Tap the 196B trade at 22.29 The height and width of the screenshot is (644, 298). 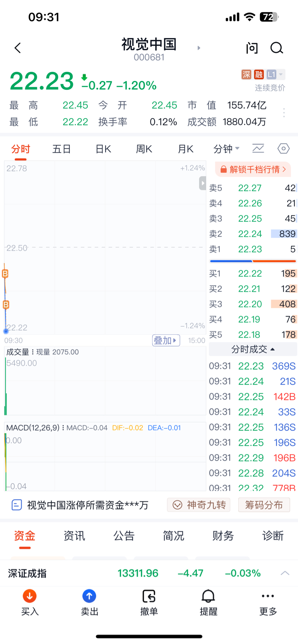click(253, 458)
